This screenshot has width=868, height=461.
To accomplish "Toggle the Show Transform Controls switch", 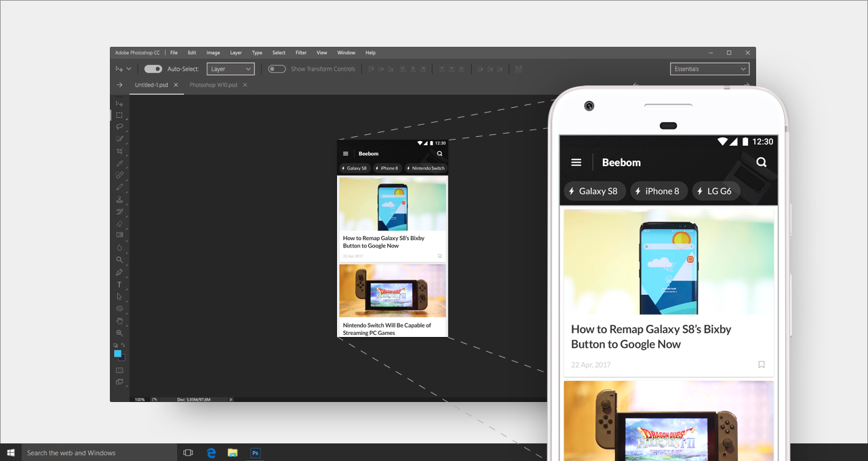I will (277, 68).
